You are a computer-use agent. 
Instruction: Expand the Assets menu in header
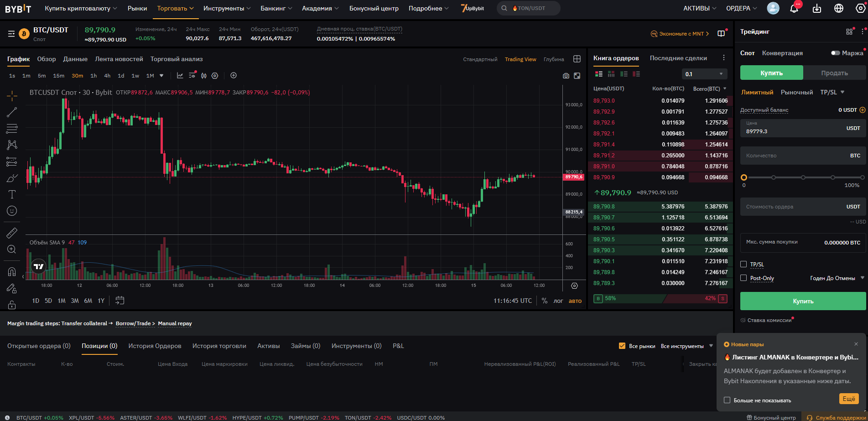699,8
